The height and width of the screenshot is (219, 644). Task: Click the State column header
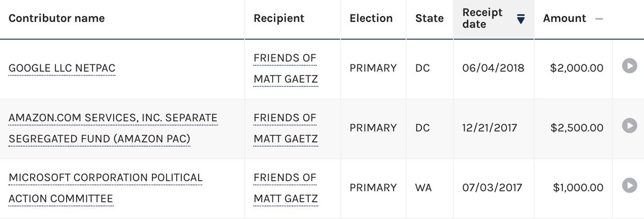[429, 18]
